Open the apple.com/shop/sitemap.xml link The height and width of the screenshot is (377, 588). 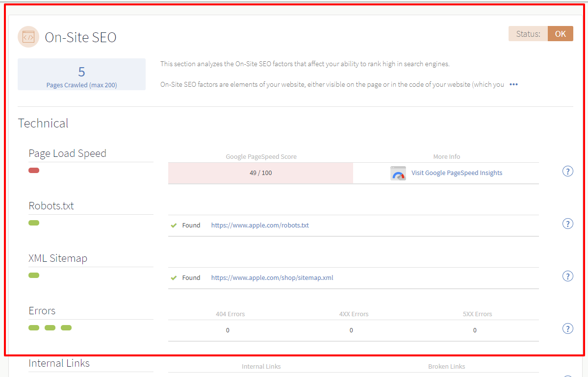pos(272,277)
